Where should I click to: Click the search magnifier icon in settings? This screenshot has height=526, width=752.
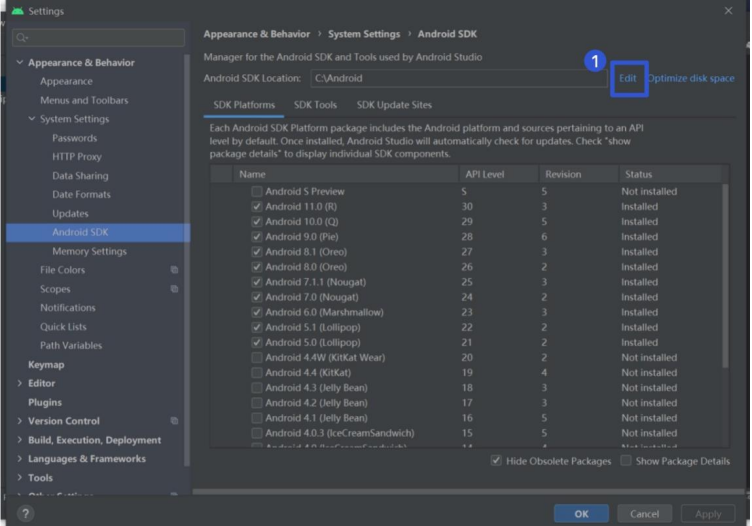click(22, 38)
